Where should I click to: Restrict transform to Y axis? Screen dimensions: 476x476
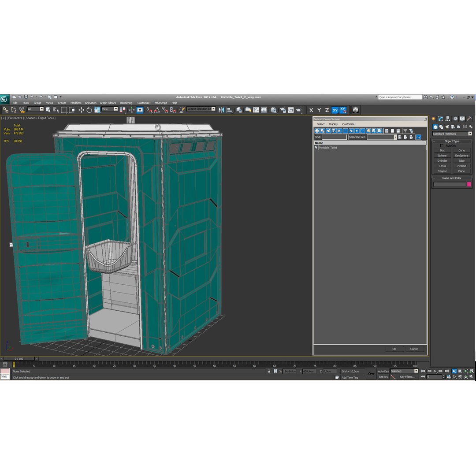pos(319,110)
